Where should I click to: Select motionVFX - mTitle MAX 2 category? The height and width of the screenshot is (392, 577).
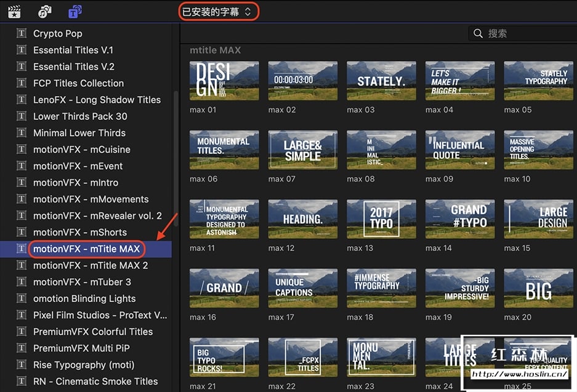click(86, 265)
